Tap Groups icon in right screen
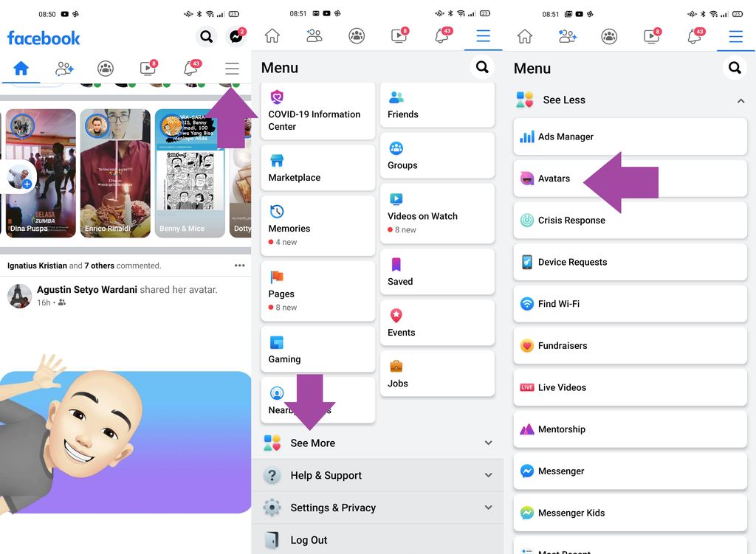 [609, 36]
